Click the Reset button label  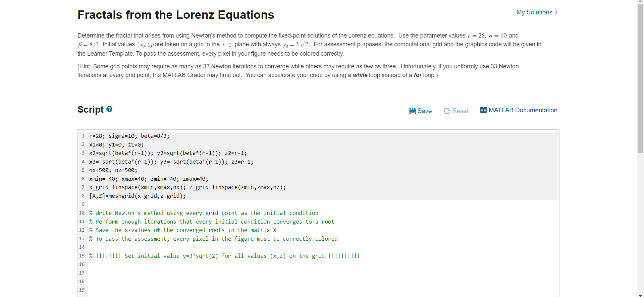click(x=460, y=111)
